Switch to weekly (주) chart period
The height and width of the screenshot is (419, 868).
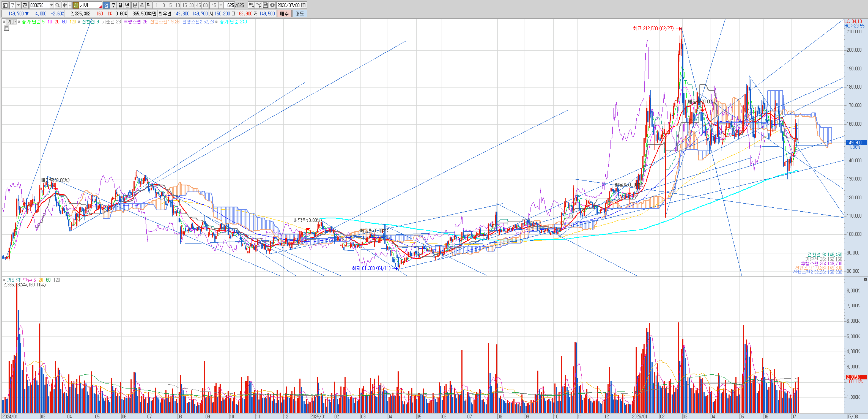pos(113,5)
